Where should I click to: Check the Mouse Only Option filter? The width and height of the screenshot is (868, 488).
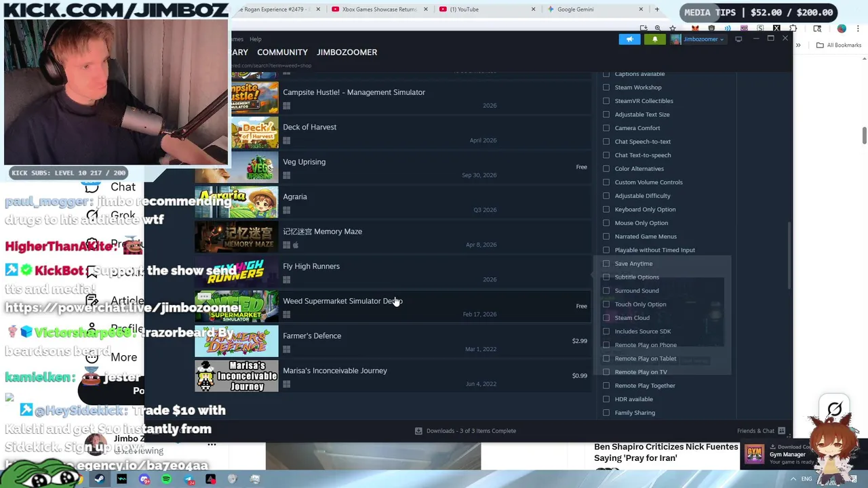pyautogui.click(x=606, y=223)
